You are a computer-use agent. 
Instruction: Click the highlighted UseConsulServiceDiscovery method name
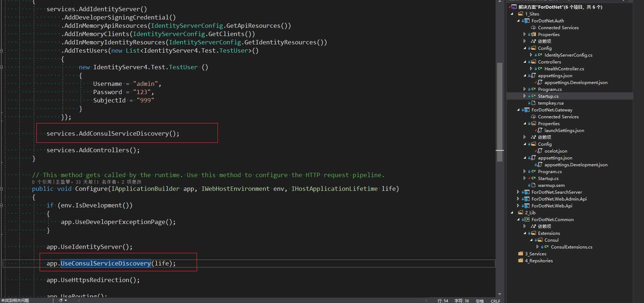coord(106,263)
